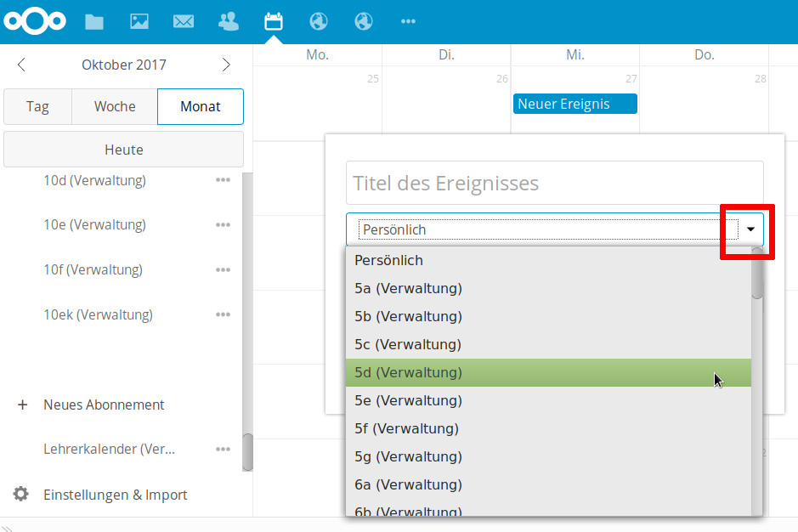Click the Titel des Ereignisses input field

pyautogui.click(x=554, y=183)
